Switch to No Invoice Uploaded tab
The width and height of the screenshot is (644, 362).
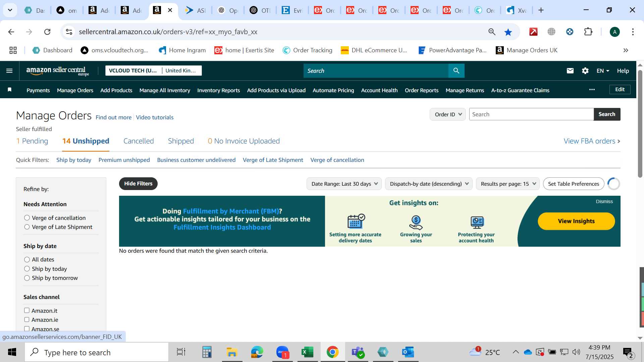tap(244, 141)
